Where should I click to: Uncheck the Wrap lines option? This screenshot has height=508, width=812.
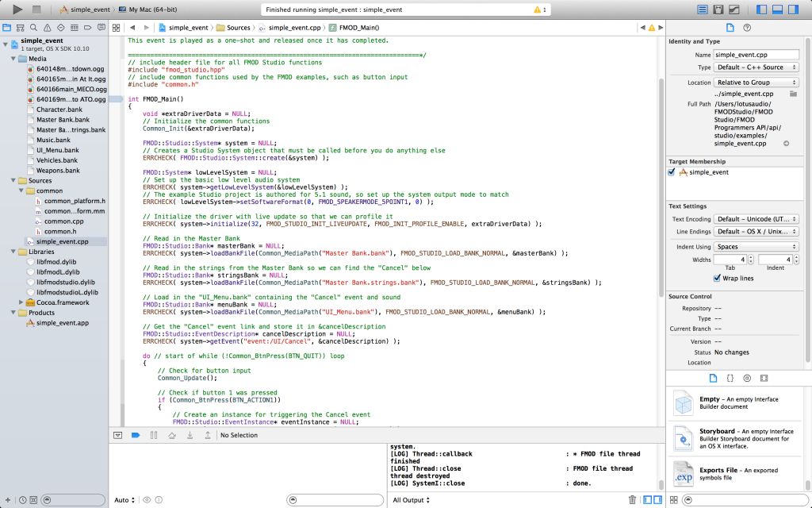(x=718, y=279)
